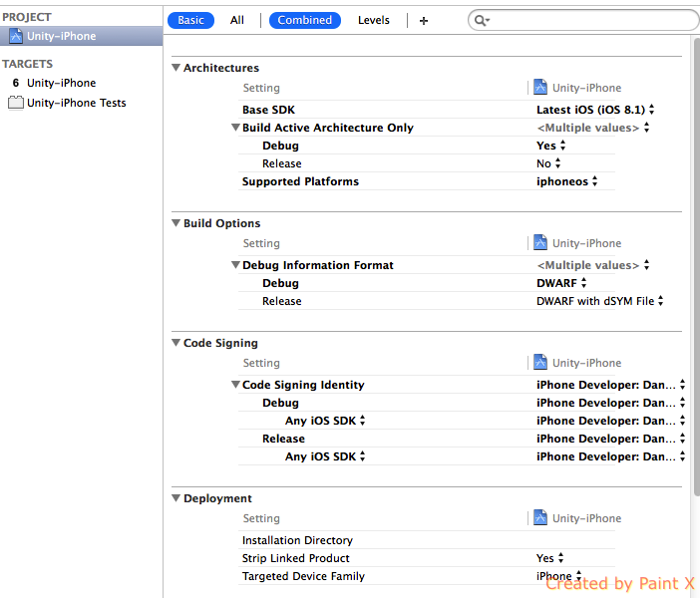Open Targeted Device Family iPhone popup
Image resolution: width=700 pixels, height=598 pixels.
click(x=559, y=576)
